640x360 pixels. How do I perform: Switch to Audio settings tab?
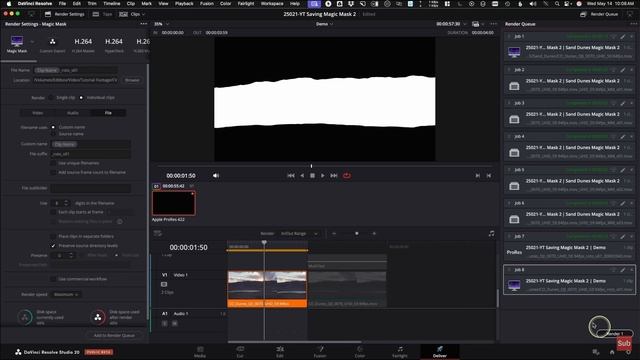coord(73,113)
